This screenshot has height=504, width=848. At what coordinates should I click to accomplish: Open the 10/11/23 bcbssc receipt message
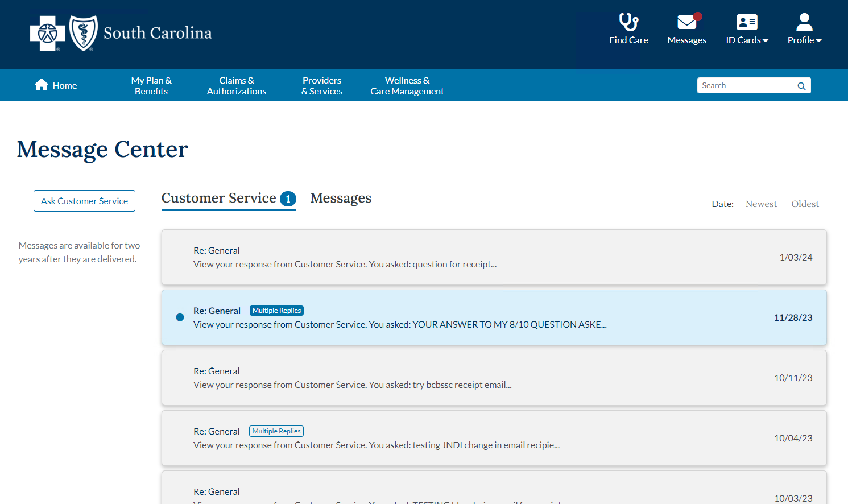point(494,378)
